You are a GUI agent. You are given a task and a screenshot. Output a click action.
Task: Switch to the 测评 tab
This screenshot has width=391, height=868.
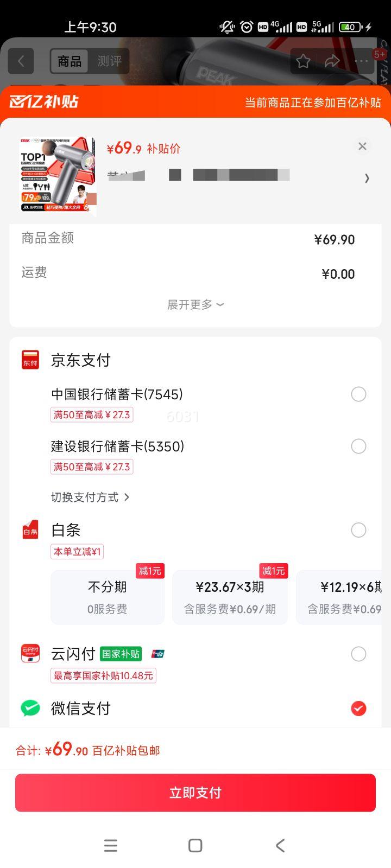click(110, 61)
